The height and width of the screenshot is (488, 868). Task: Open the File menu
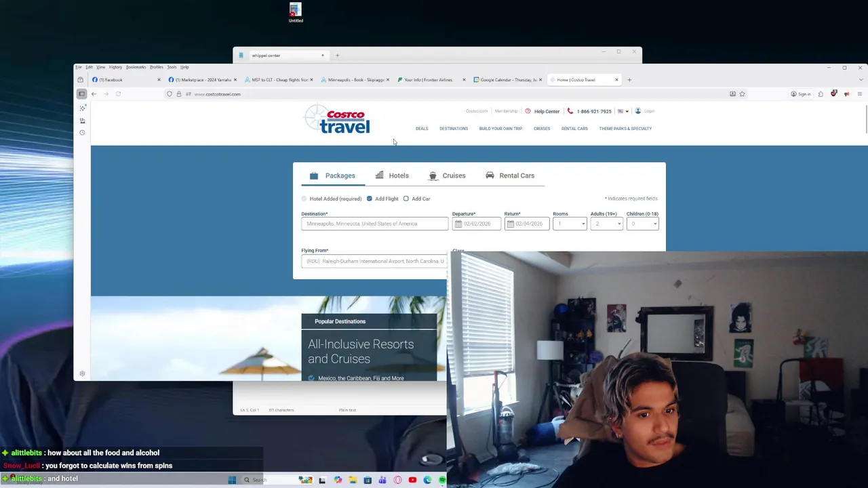click(x=79, y=67)
